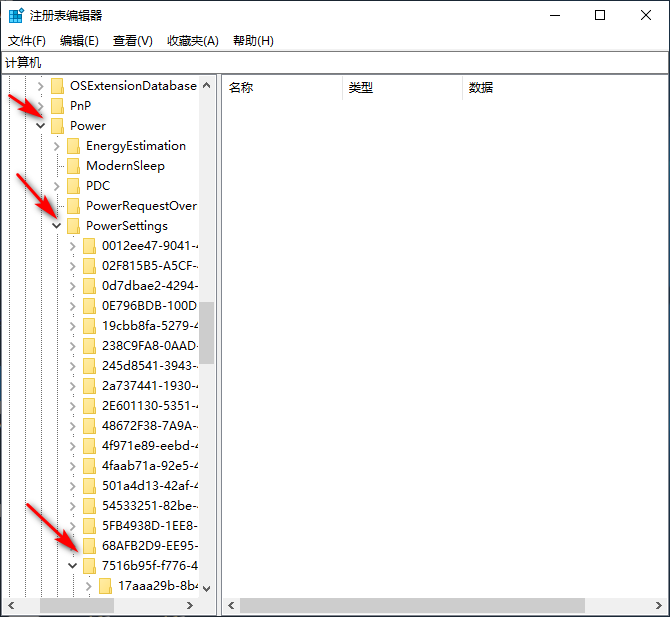This screenshot has width=670, height=617.
Task: Click the OSExtensionDatabase folder icon
Action: 57,85
